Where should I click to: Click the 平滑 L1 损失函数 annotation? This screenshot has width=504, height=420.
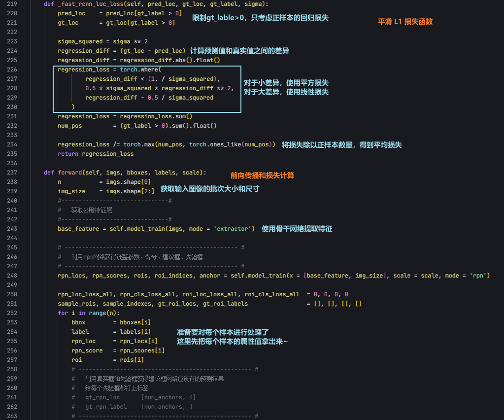(404, 22)
